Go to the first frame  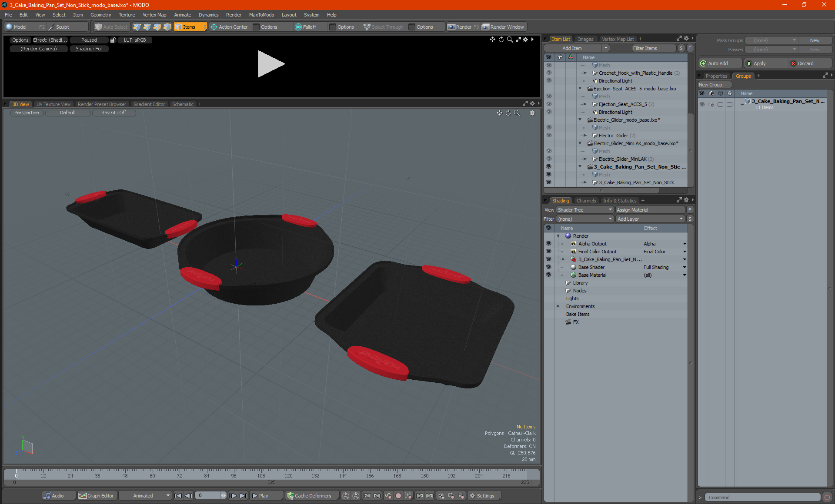[x=178, y=496]
